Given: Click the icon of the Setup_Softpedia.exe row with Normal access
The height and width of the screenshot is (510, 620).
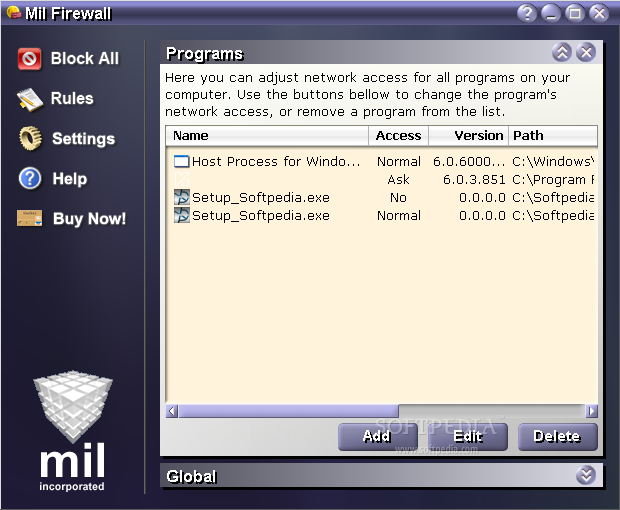Looking at the screenshot, I should click(x=181, y=215).
